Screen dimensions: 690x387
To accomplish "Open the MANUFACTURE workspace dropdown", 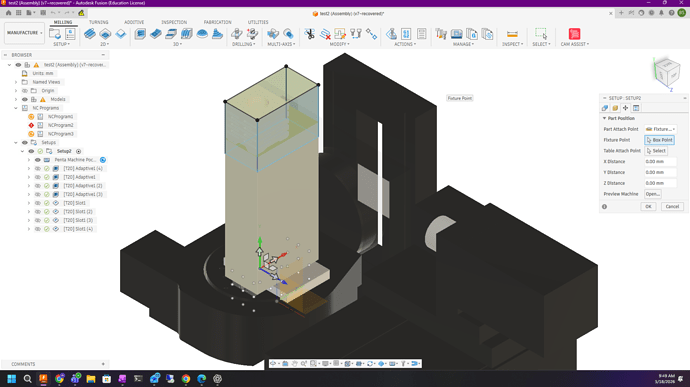I will point(24,33).
